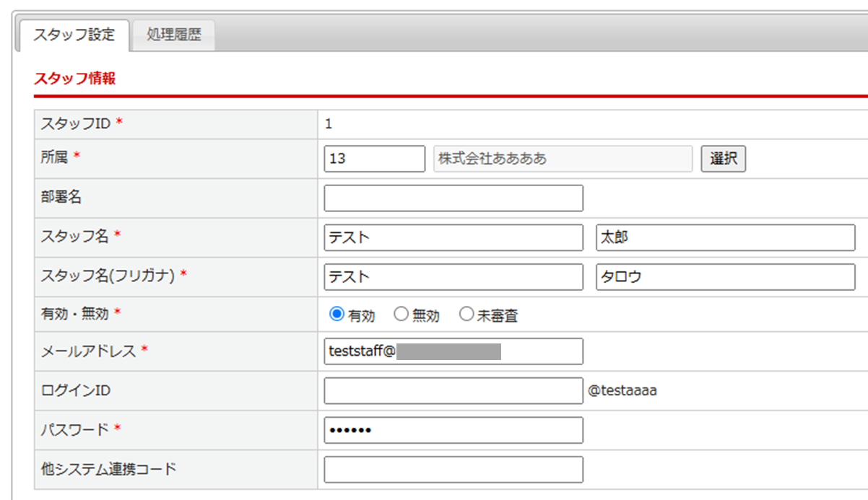The height and width of the screenshot is (500, 868).
Task: Click the greyed 株式会社ああああ company name field
Action: point(563,159)
